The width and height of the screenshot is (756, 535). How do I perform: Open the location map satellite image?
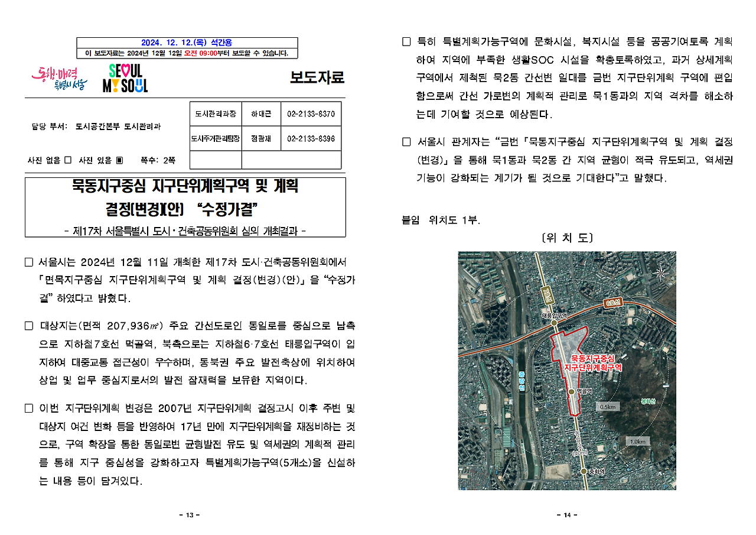567,371
